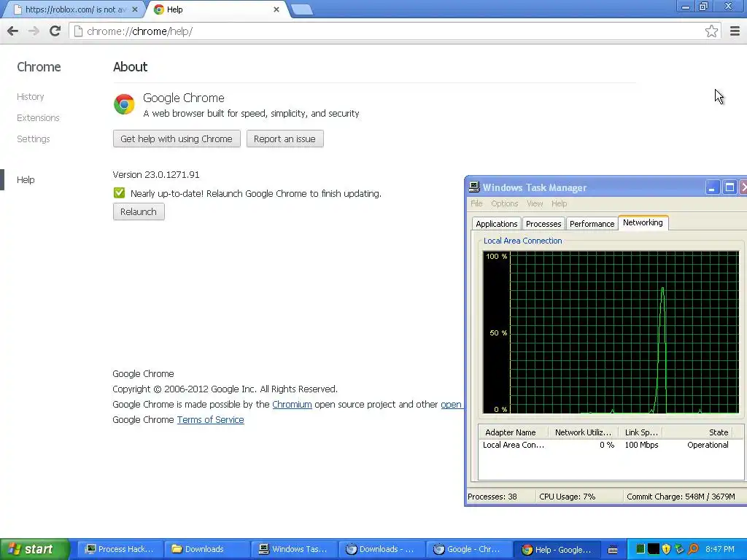
Task: Open the Downloads folder taskbar button
Action: pos(206,550)
